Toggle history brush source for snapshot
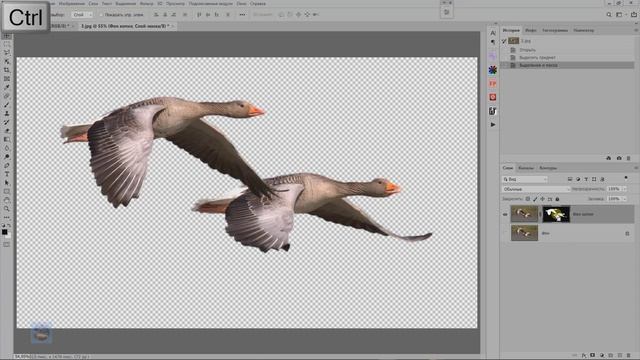Viewport: 640px width, 360px height. tap(504, 41)
